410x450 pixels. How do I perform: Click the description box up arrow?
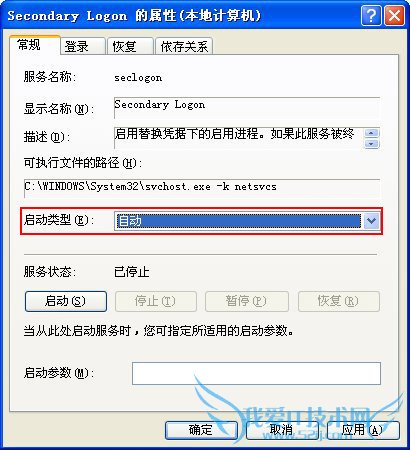point(372,133)
